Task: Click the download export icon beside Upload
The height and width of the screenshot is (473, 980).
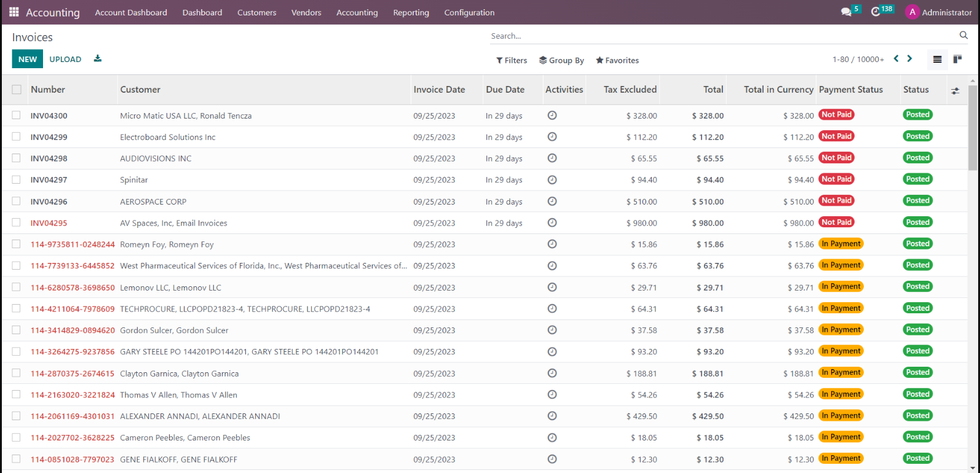Action: [98, 59]
